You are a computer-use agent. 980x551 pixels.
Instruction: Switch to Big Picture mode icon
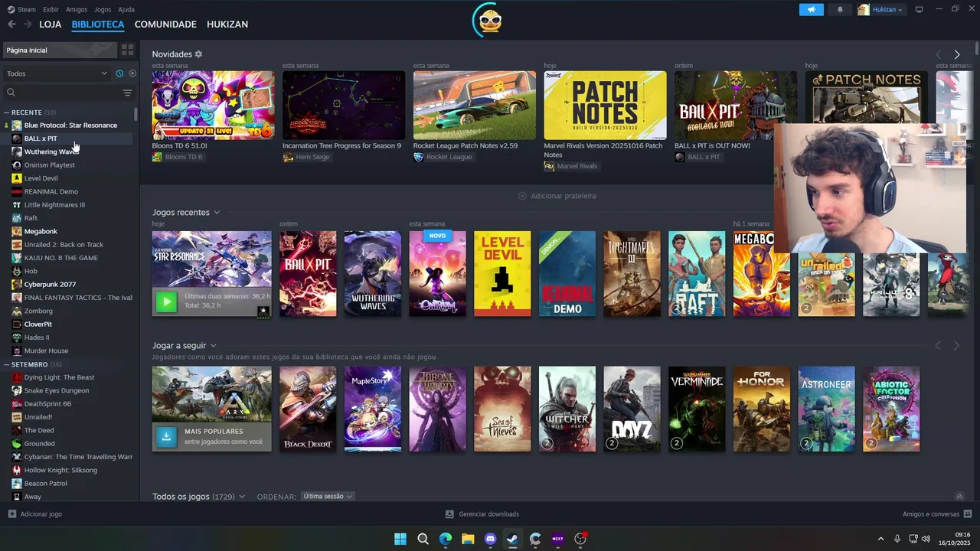pyautogui.click(x=920, y=9)
